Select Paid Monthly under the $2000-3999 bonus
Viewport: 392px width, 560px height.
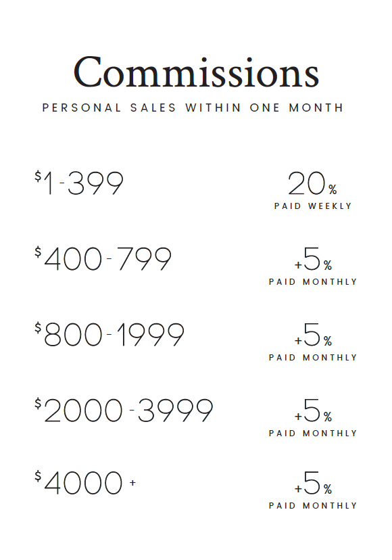313,434
